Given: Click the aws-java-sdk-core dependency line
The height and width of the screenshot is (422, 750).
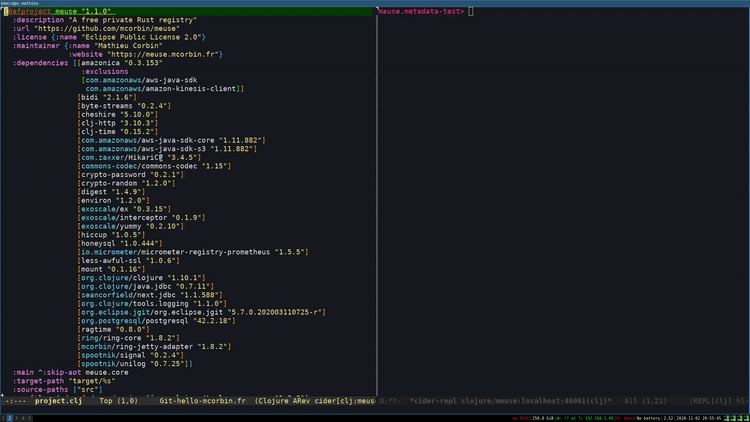Looking at the screenshot, I should 171,141.
